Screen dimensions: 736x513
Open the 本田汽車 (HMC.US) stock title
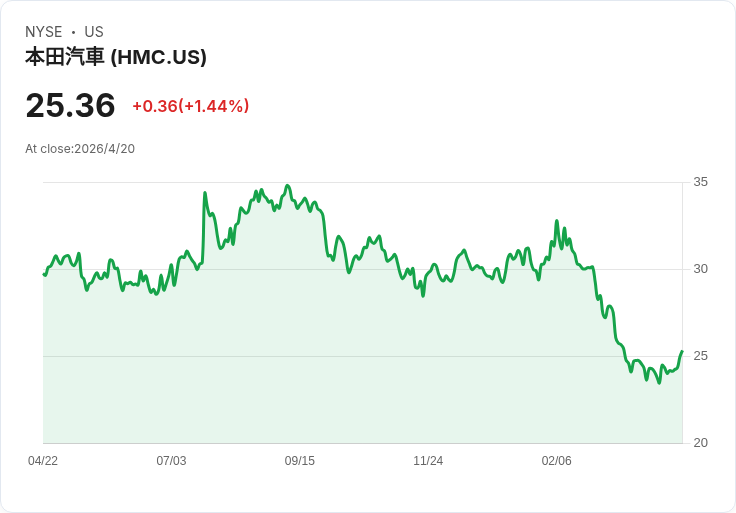click(116, 57)
